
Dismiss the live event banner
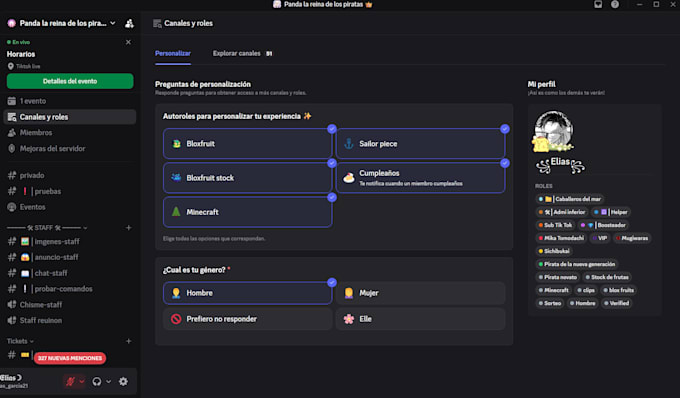[x=128, y=42]
